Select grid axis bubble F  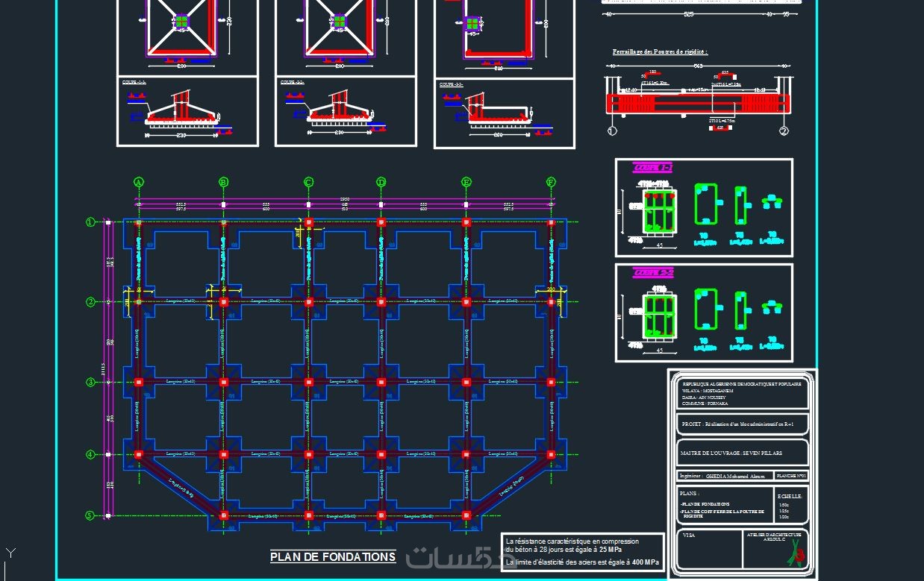click(551, 182)
